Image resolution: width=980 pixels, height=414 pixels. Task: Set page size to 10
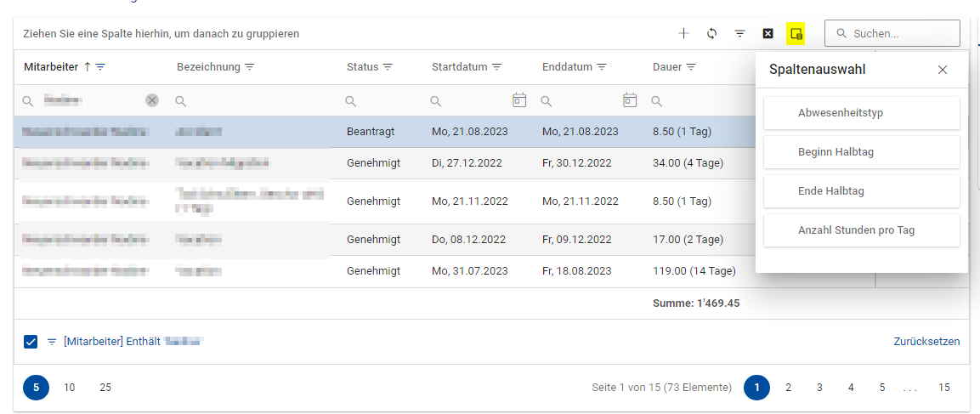tap(70, 388)
